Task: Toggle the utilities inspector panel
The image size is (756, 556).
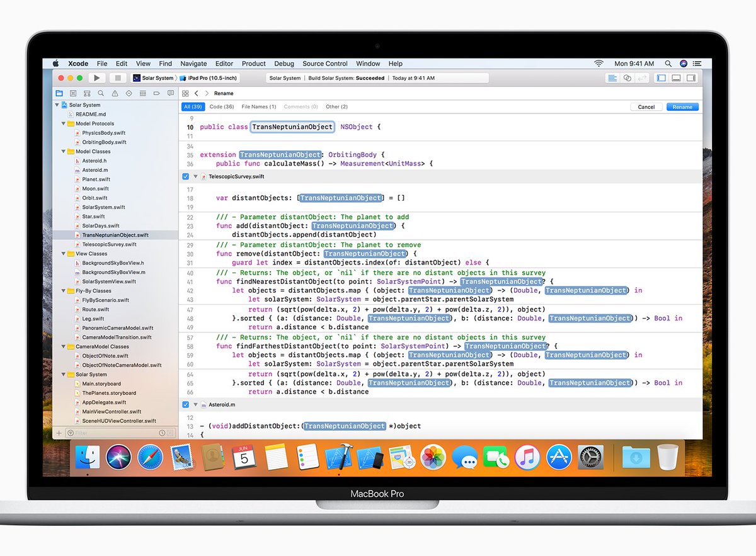Action: click(691, 78)
